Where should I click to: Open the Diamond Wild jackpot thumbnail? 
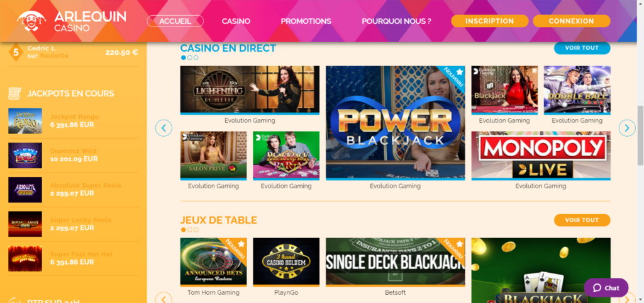tap(25, 156)
